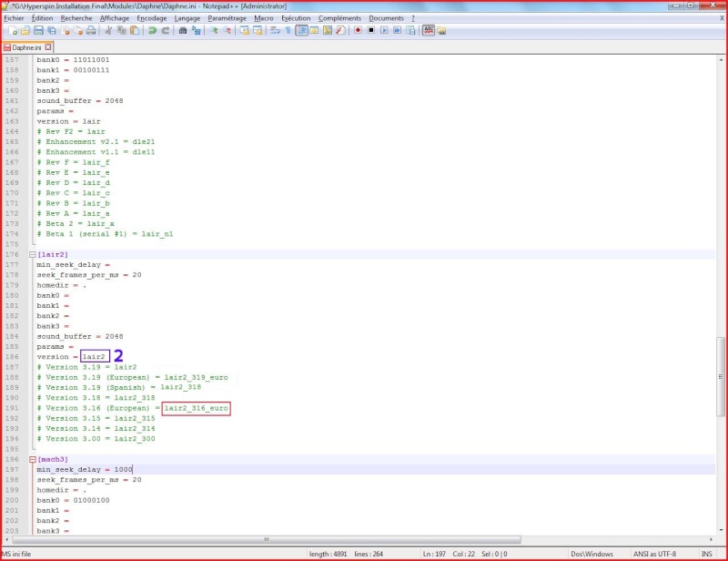Screen dimensions: 728x561
Task: Stop macro recording with the black square
Action: [371, 31]
